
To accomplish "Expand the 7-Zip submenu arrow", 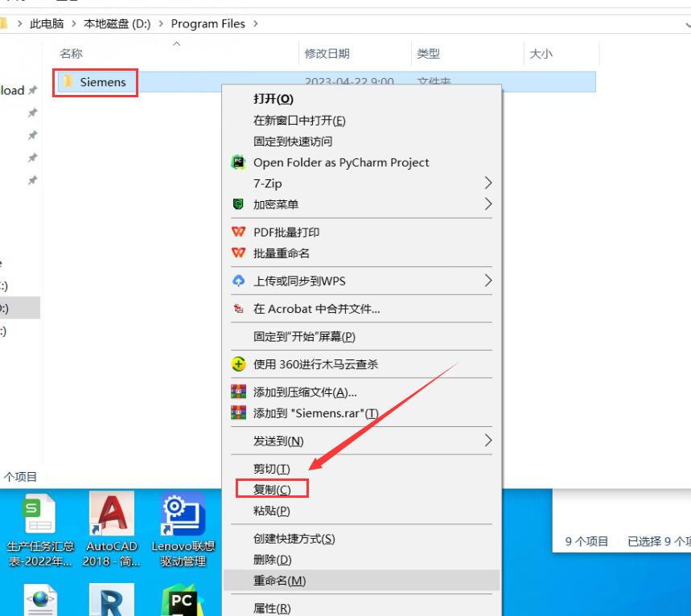I will 487,183.
